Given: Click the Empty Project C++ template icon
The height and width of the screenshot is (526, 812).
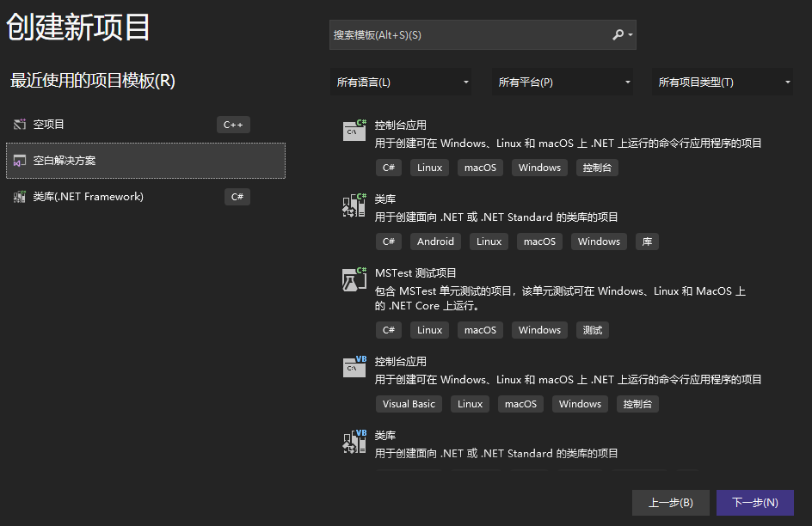Looking at the screenshot, I should pos(20,125).
